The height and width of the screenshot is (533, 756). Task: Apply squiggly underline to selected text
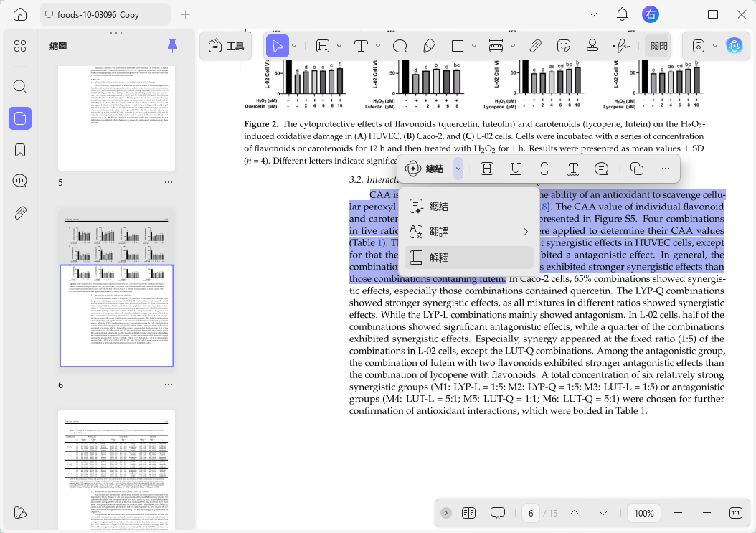[573, 169]
